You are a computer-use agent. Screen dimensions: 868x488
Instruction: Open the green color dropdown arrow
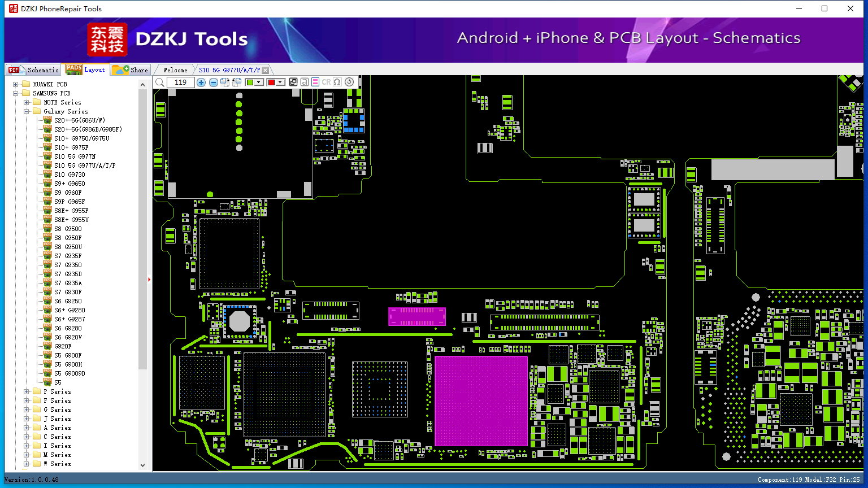pyautogui.click(x=259, y=82)
